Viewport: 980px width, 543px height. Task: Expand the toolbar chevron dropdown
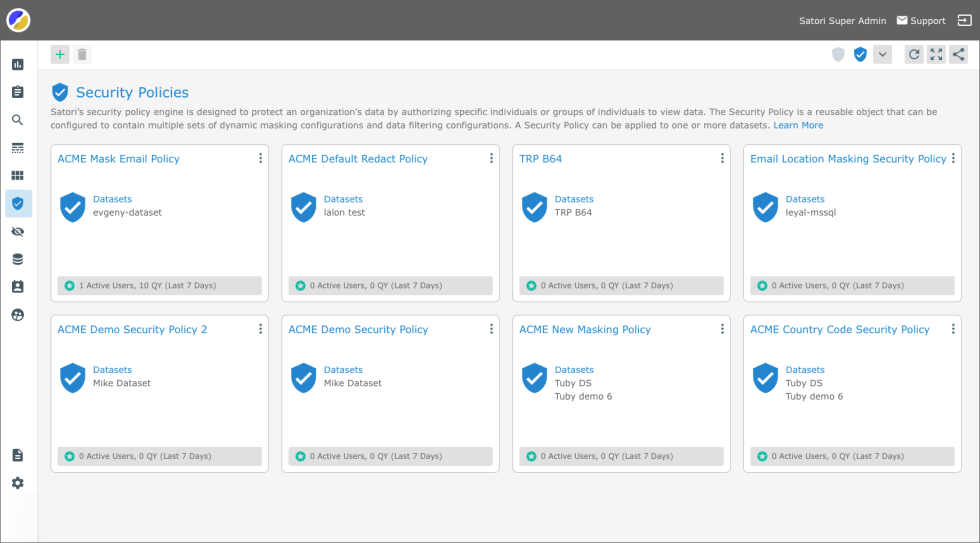click(x=882, y=54)
